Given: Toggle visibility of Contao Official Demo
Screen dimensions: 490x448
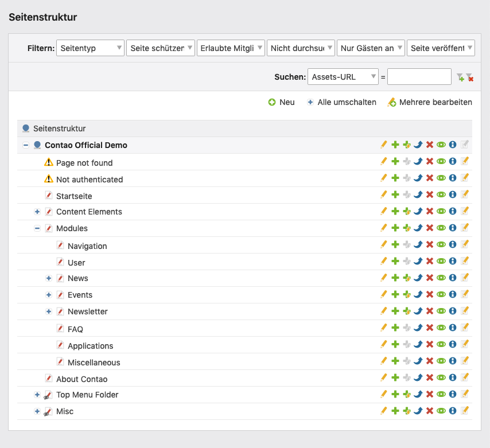Looking at the screenshot, I should tap(441, 145).
